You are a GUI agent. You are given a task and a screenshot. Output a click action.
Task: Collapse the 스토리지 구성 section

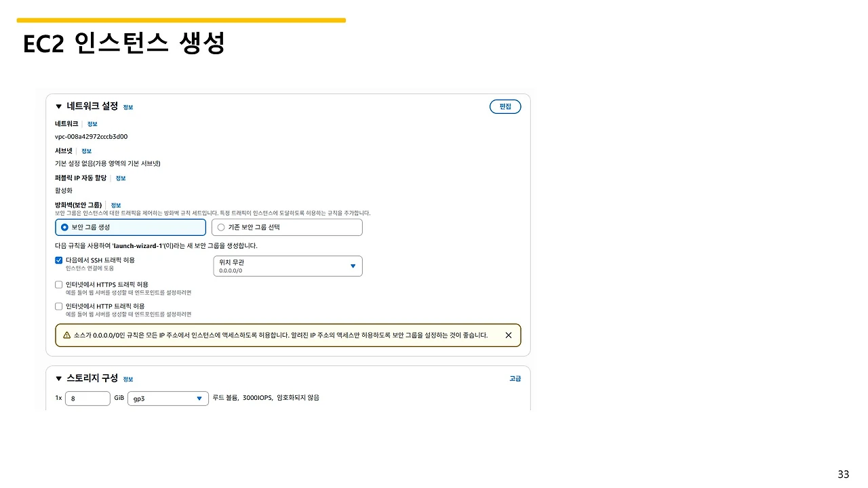pyautogui.click(x=58, y=378)
